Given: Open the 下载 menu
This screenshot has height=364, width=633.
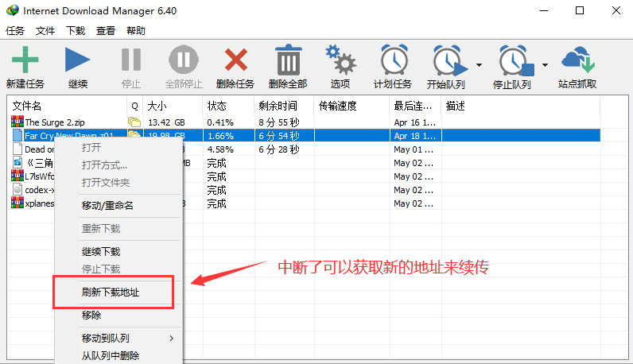Looking at the screenshot, I should click(x=76, y=31).
